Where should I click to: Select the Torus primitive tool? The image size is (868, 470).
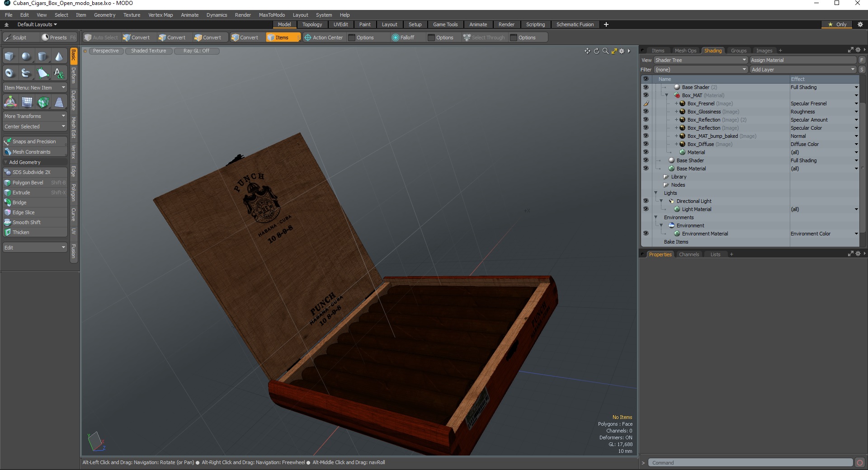(x=10, y=73)
